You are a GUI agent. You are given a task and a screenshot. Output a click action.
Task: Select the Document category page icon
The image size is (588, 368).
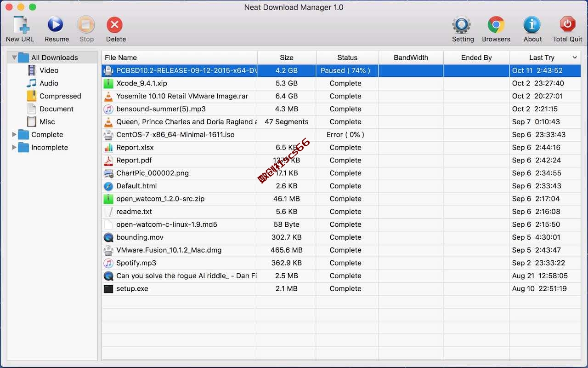point(32,109)
